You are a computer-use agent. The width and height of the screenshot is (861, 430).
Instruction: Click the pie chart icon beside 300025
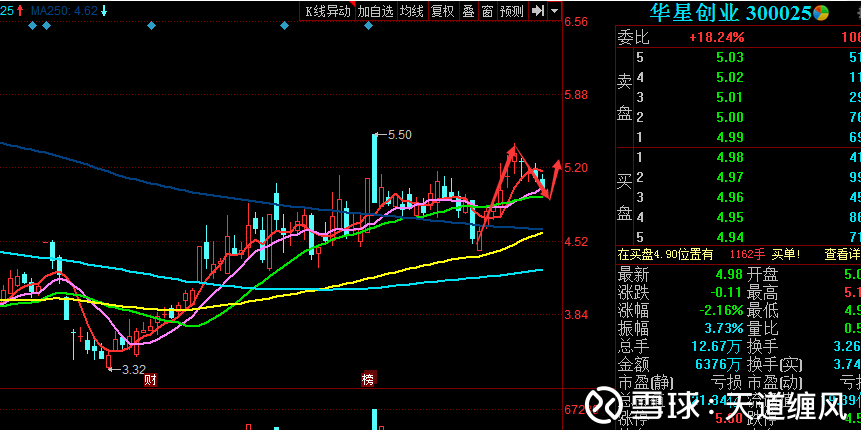coord(821,13)
